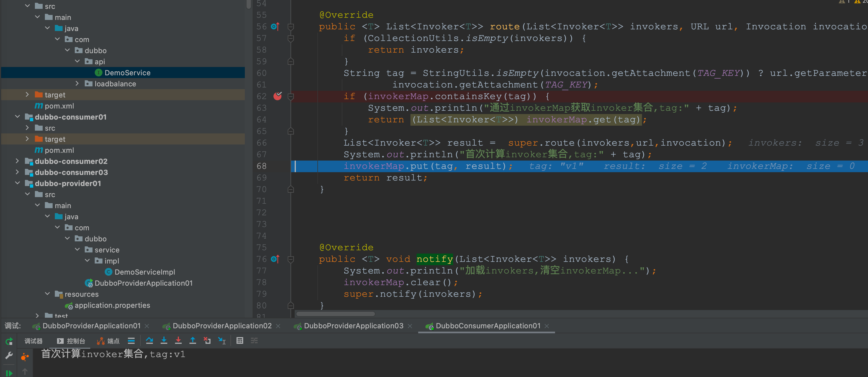The height and width of the screenshot is (377, 868).
Task: Click dubbo-consumer01 pom.xml file
Action: [x=59, y=150]
